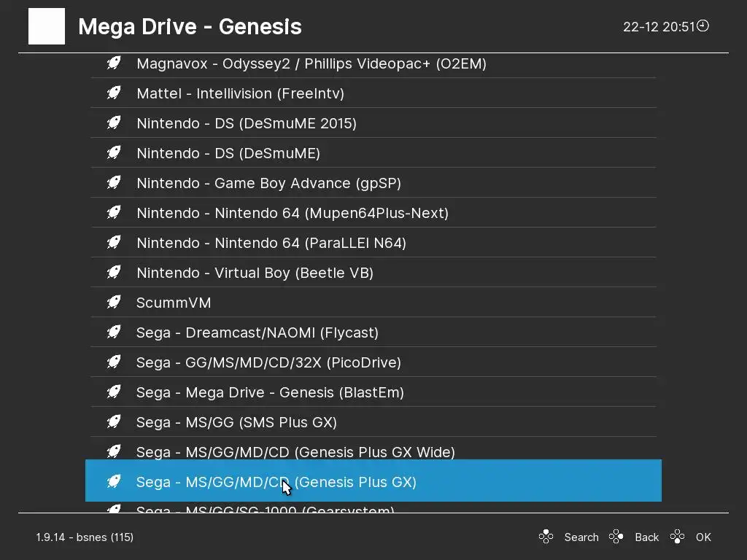
Task: Click the OK gamepad button icon
Action: tap(677, 537)
